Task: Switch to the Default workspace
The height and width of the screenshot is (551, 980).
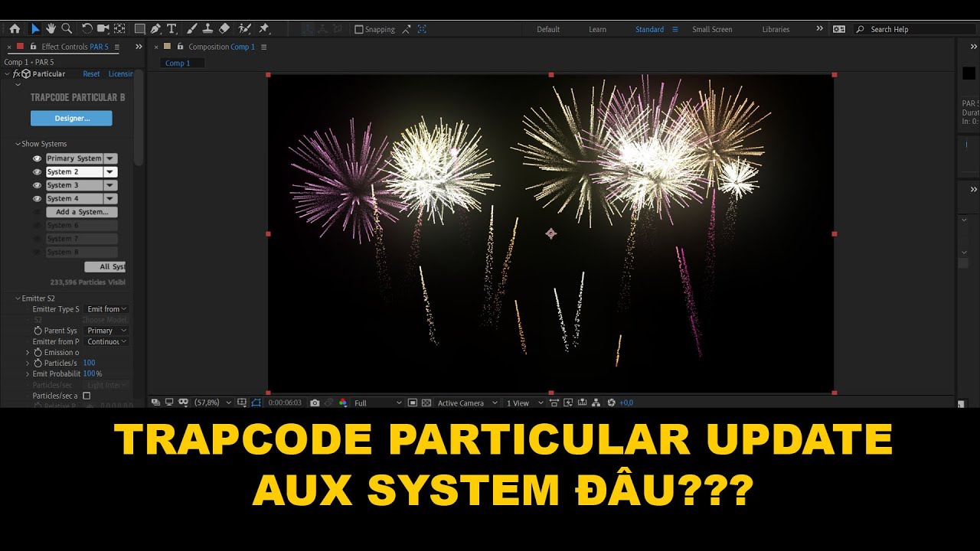Action: click(x=548, y=30)
